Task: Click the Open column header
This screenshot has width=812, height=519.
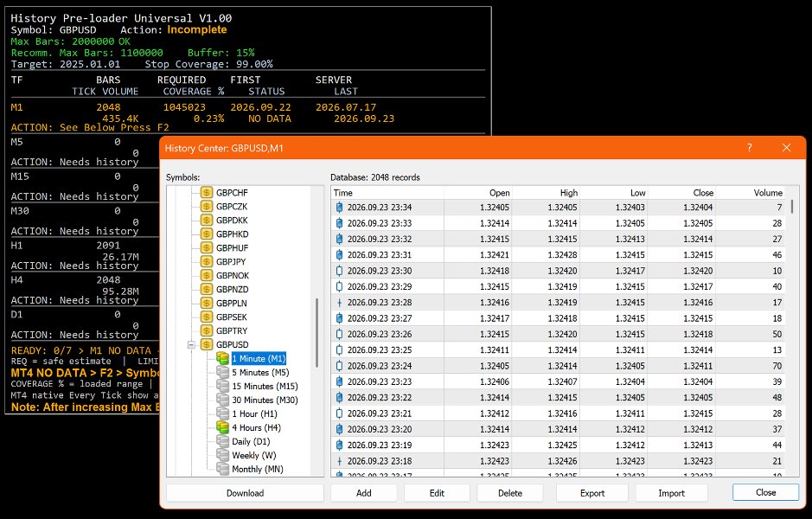Action: pyautogui.click(x=478, y=193)
